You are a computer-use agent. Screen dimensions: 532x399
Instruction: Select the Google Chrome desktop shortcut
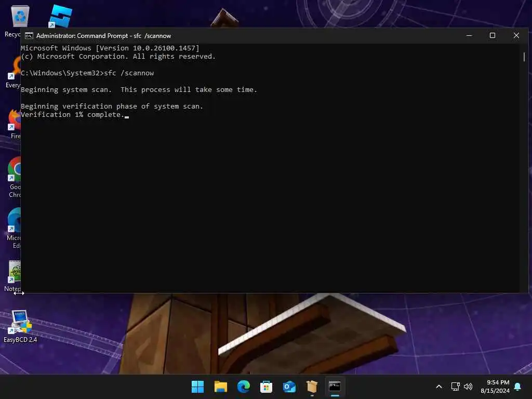pyautogui.click(x=14, y=178)
